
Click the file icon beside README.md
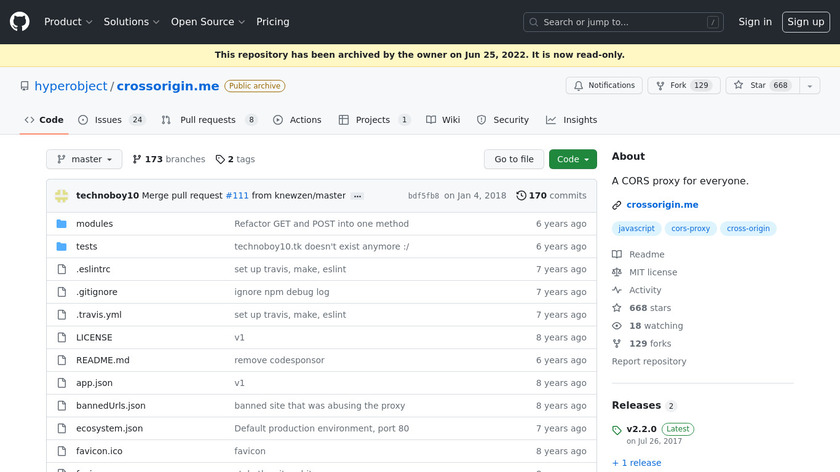pos(62,360)
